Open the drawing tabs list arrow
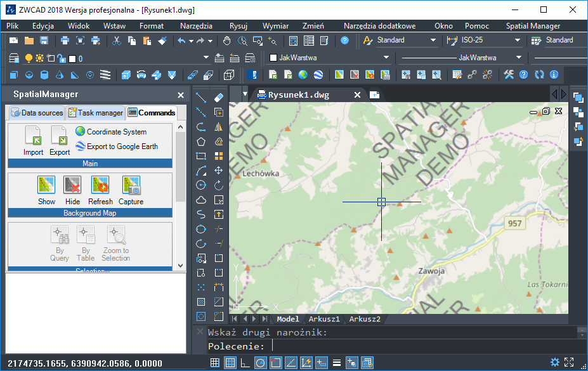The height and width of the screenshot is (371, 588). tap(245, 94)
